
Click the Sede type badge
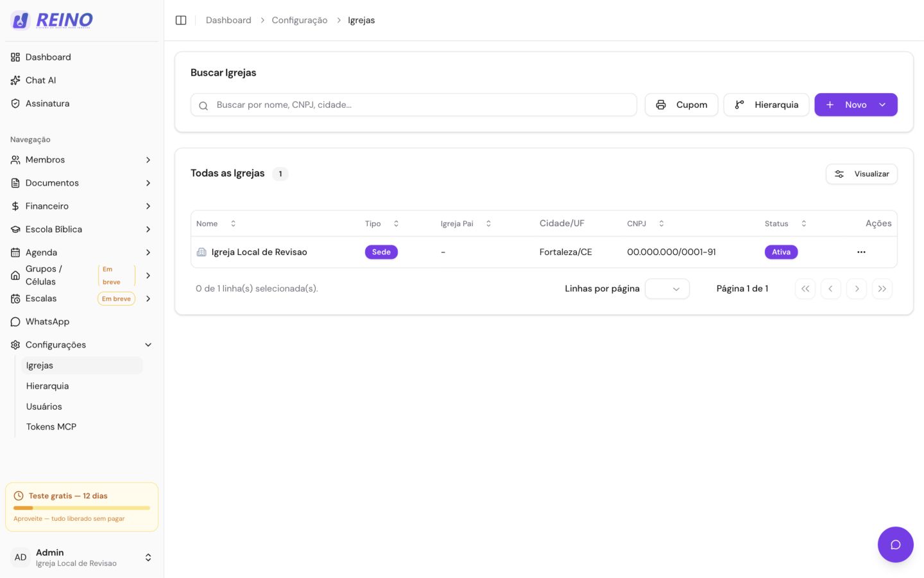pos(381,252)
